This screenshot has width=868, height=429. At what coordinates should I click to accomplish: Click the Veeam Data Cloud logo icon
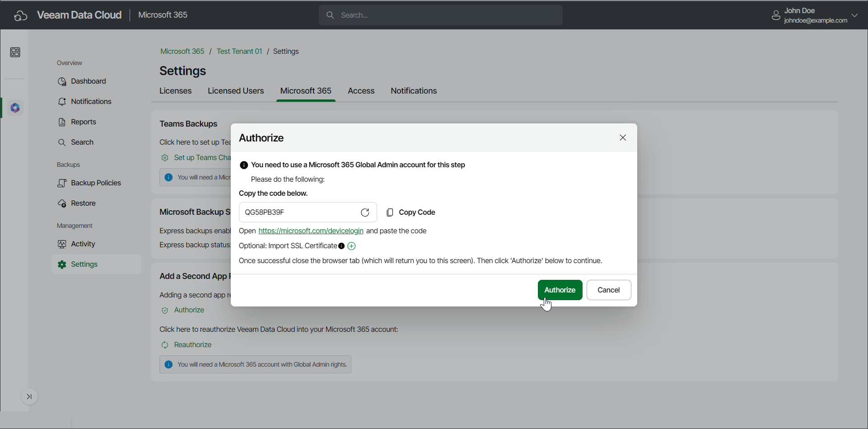pos(20,15)
